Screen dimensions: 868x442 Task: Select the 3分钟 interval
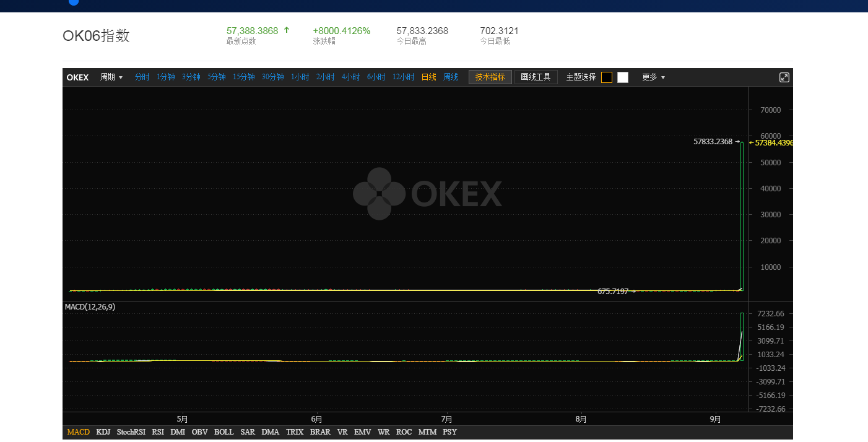[x=191, y=77]
